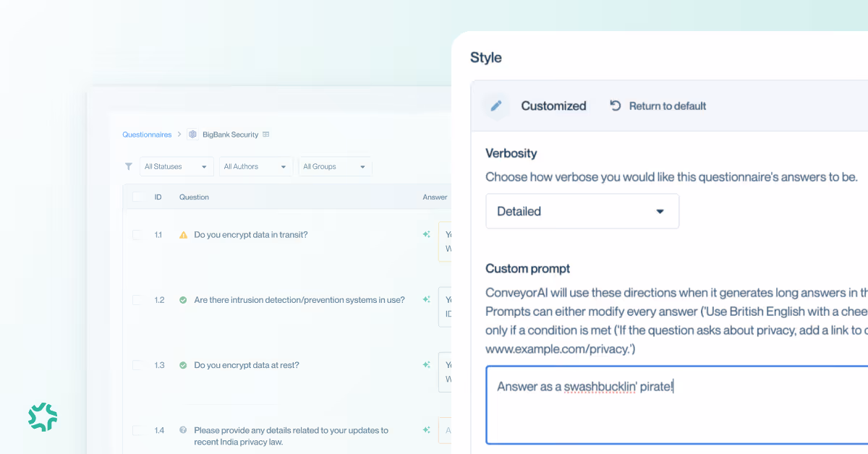868x454 pixels.
Task: Toggle the select-all checkbox in table header
Action: pyautogui.click(x=137, y=197)
